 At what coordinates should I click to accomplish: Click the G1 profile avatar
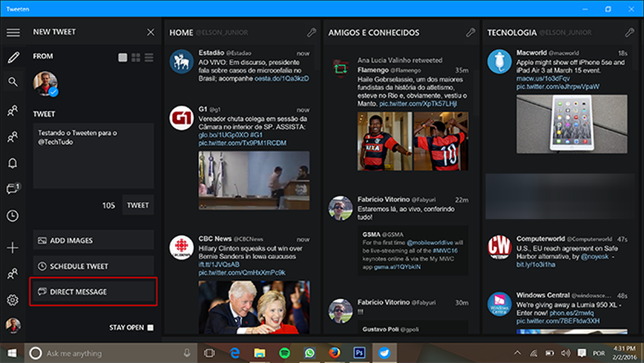[181, 118]
